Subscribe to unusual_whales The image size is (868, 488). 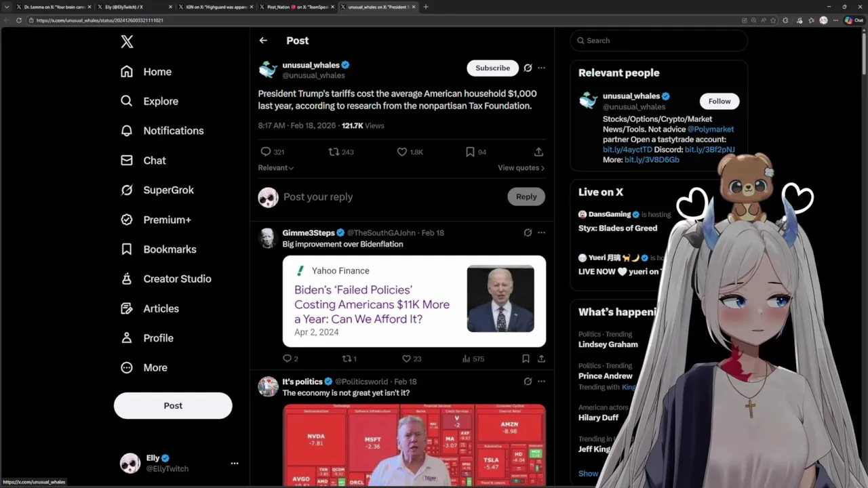click(x=492, y=68)
